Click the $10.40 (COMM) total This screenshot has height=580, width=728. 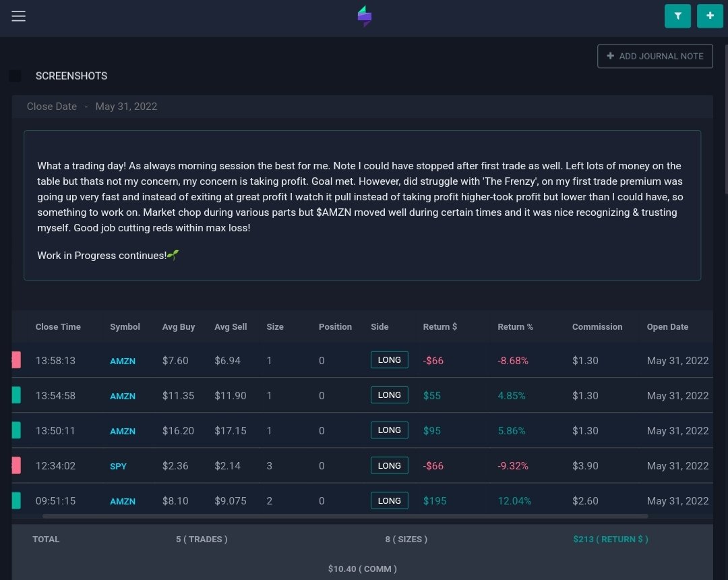[362, 569]
